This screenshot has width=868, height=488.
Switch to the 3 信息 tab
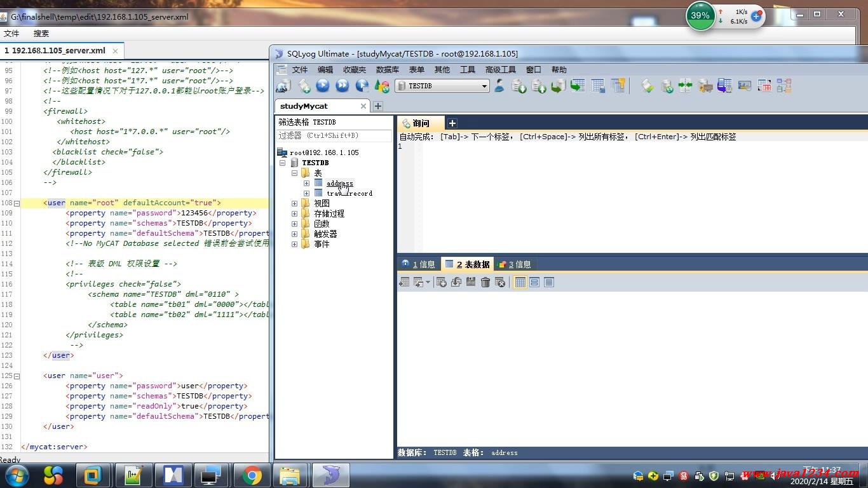click(515, 264)
